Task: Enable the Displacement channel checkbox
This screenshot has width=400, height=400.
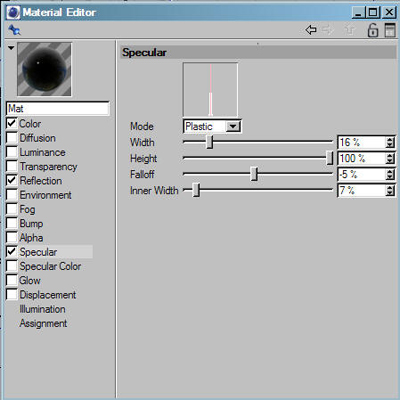Action: tap(12, 295)
